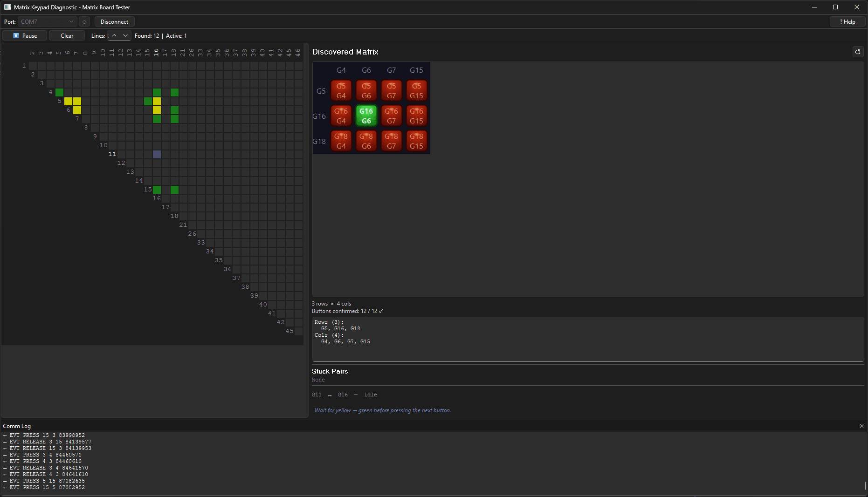
Task: Click the yellow cell at row 6, column 7
Action: click(77, 110)
